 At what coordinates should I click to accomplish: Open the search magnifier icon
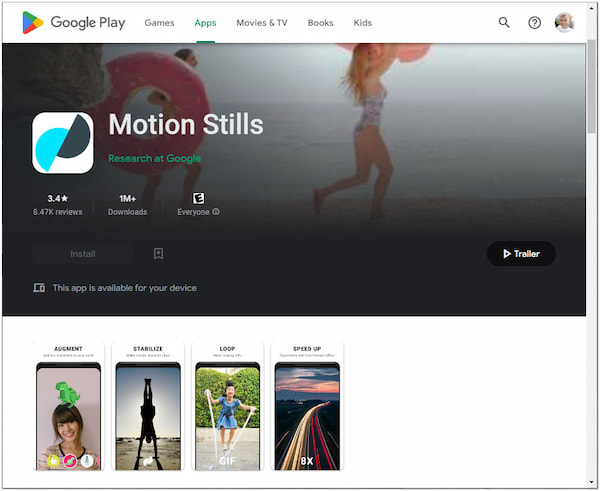tap(504, 23)
